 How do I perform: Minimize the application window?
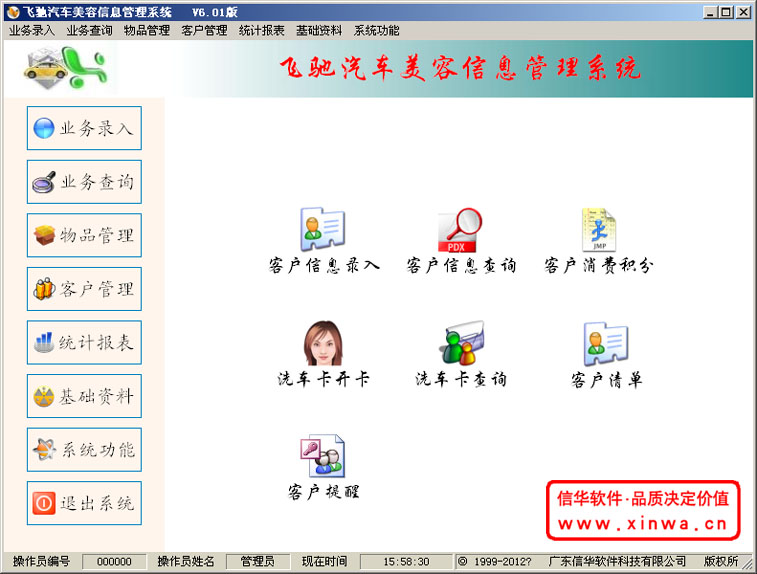pyautogui.click(x=709, y=13)
